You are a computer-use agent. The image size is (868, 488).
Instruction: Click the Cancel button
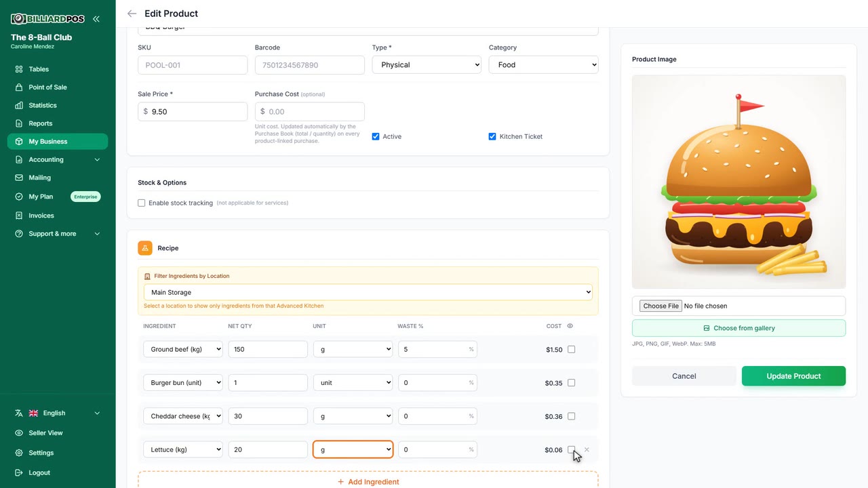click(684, 376)
